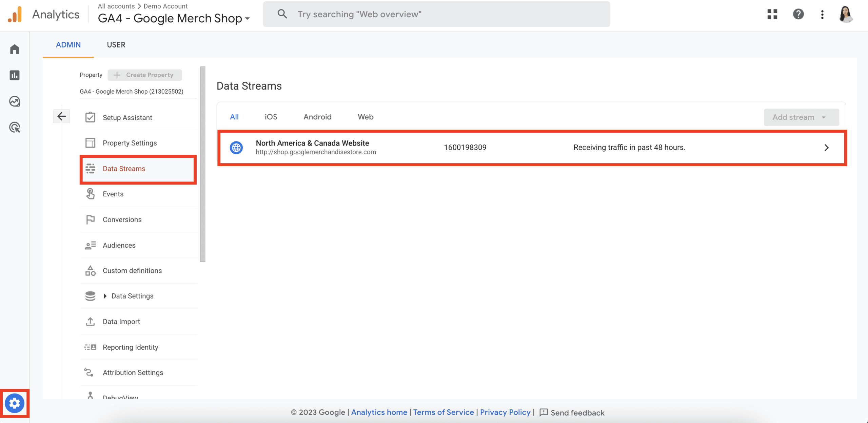
Task: Expand the Data Settings triangle
Action: click(x=105, y=296)
